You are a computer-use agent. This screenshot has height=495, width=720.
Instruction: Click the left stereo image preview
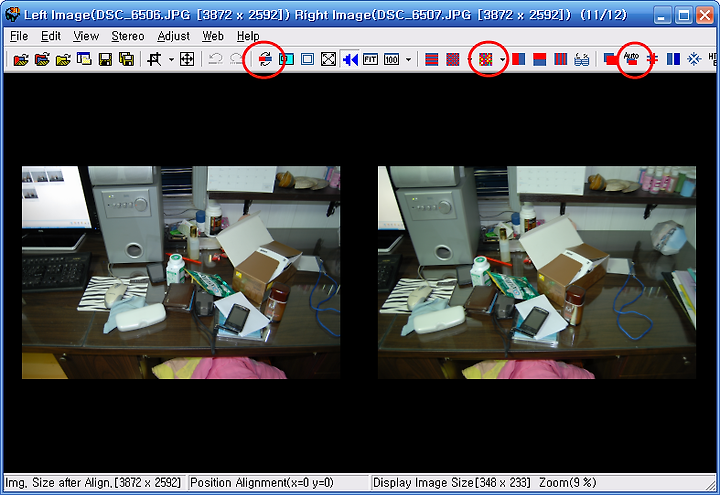click(x=181, y=272)
